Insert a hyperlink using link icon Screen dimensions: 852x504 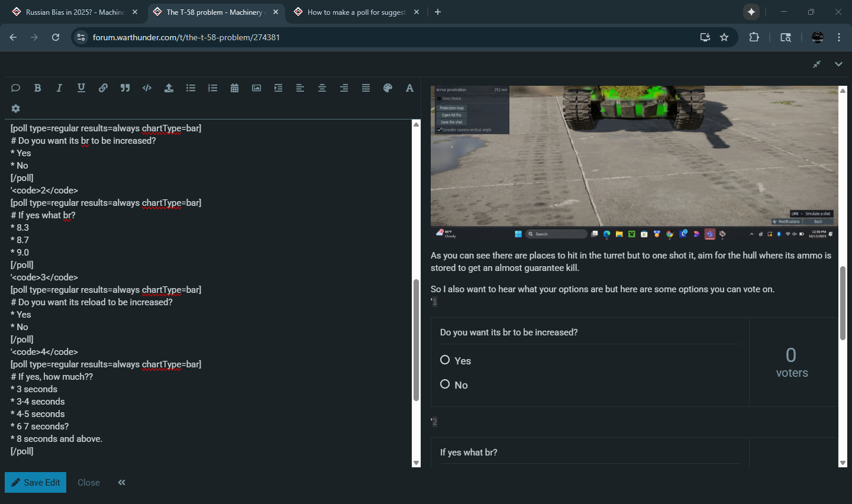(103, 88)
